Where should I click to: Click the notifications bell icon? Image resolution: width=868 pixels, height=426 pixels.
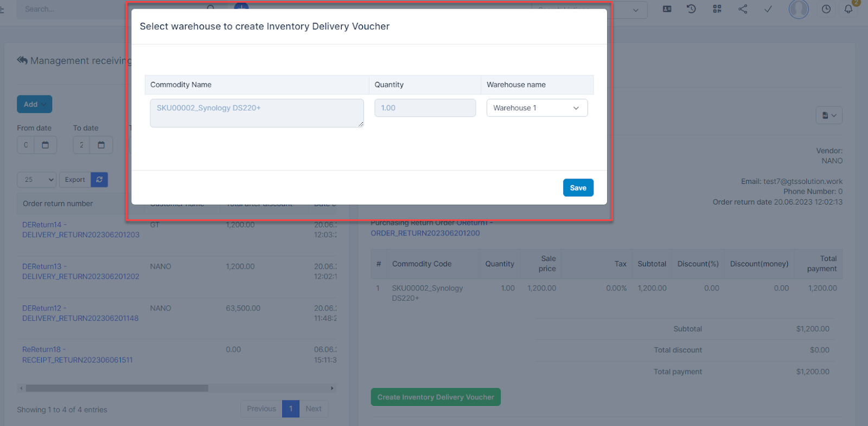[x=848, y=9]
